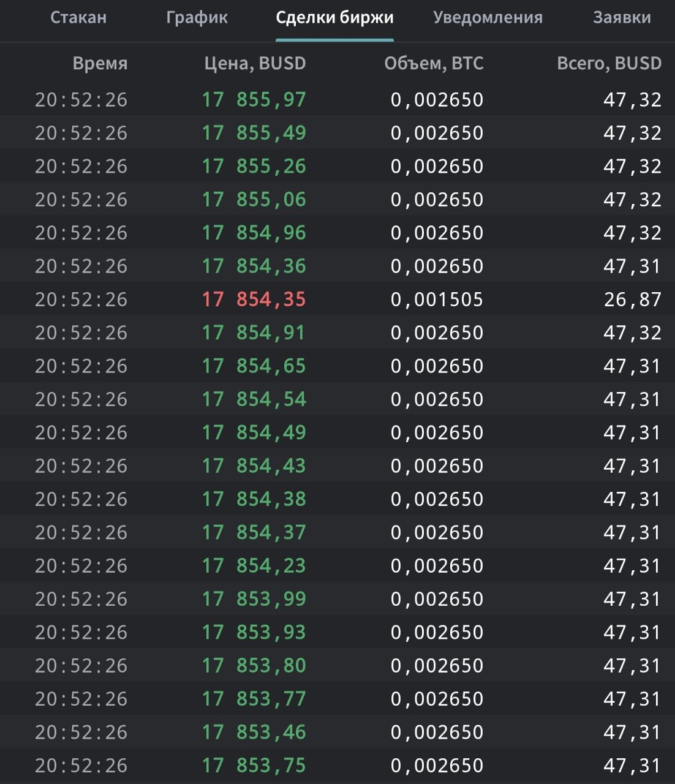Select the price 17 854,36
675x784 pixels.
(254, 266)
